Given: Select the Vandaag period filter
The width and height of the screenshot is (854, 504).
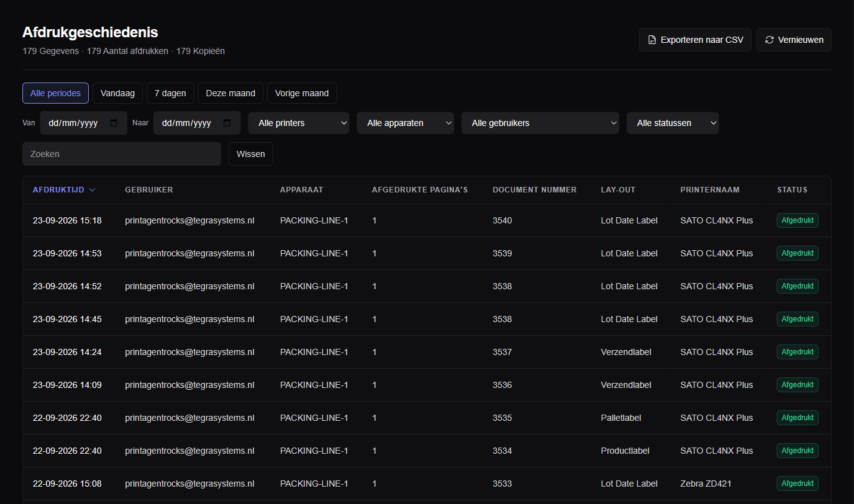Looking at the screenshot, I should click(117, 93).
